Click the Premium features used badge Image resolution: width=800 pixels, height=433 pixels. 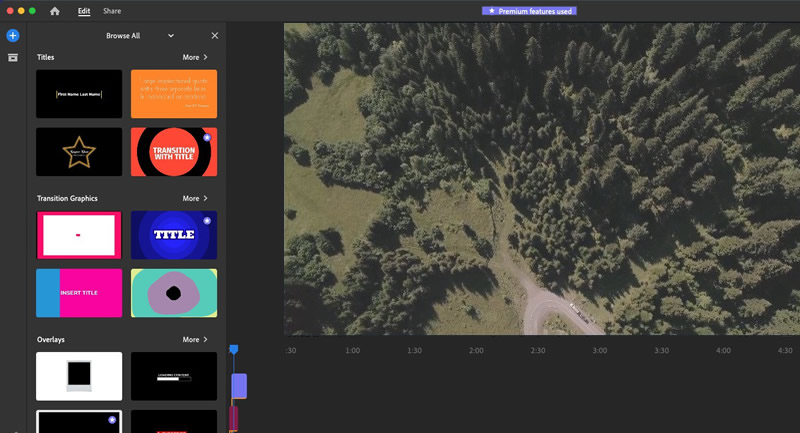point(529,11)
